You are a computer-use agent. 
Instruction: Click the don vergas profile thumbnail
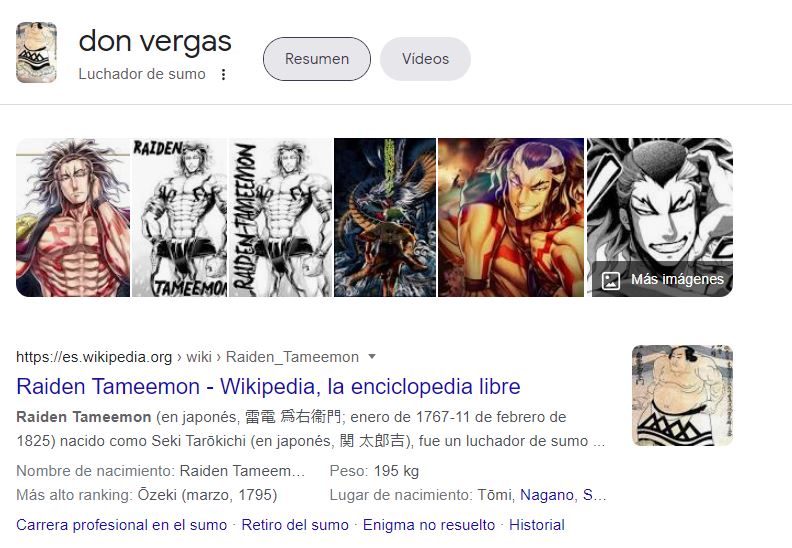coord(36,53)
